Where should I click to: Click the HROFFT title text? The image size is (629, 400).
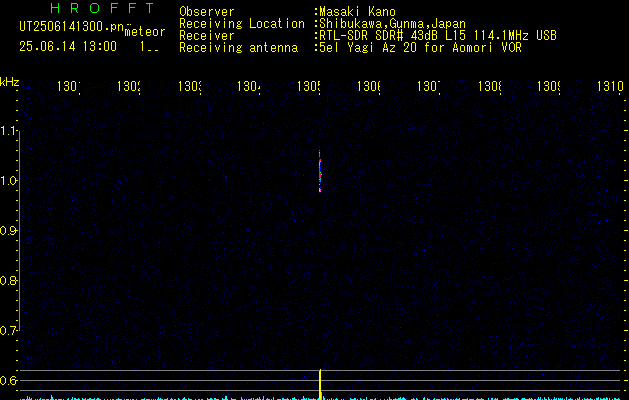(x=102, y=8)
